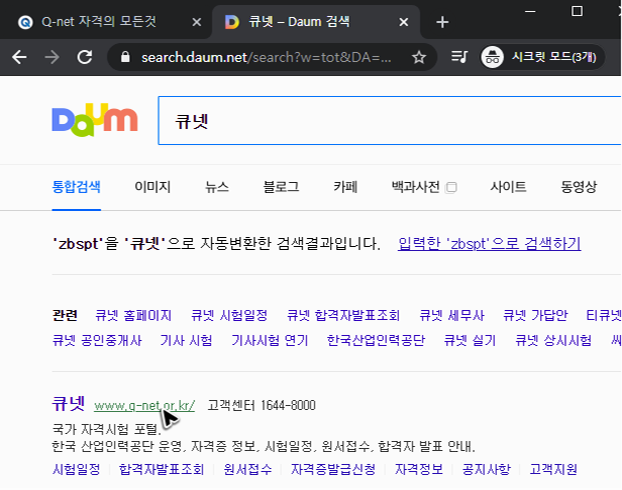Open the 백과사전 search tab
The image size is (622, 490).
(416, 186)
